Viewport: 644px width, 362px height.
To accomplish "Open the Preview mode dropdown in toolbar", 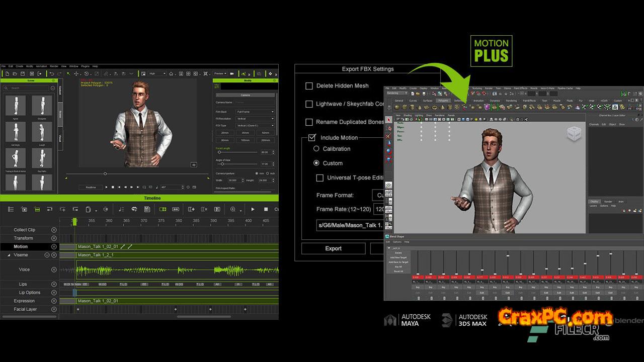I will (x=220, y=74).
